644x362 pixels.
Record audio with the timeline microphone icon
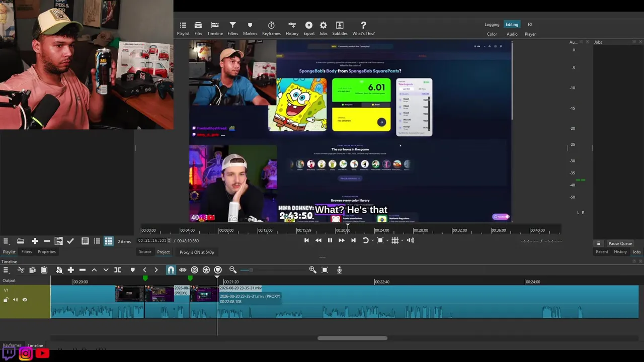(339, 270)
